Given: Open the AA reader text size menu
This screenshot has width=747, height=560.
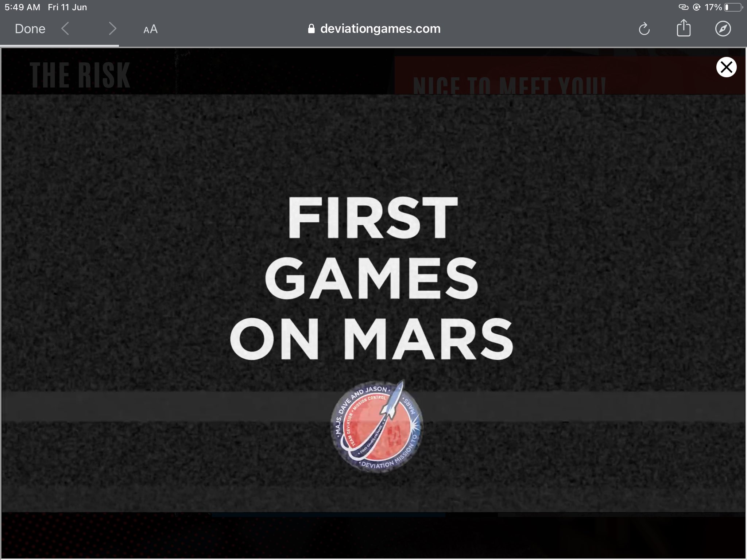Looking at the screenshot, I should point(150,29).
